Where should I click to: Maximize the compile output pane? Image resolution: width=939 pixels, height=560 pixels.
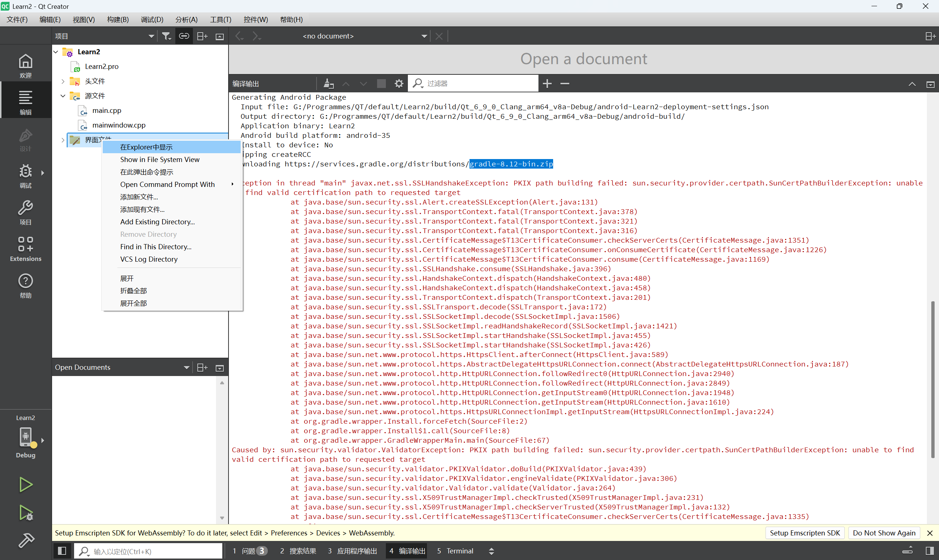930,84
